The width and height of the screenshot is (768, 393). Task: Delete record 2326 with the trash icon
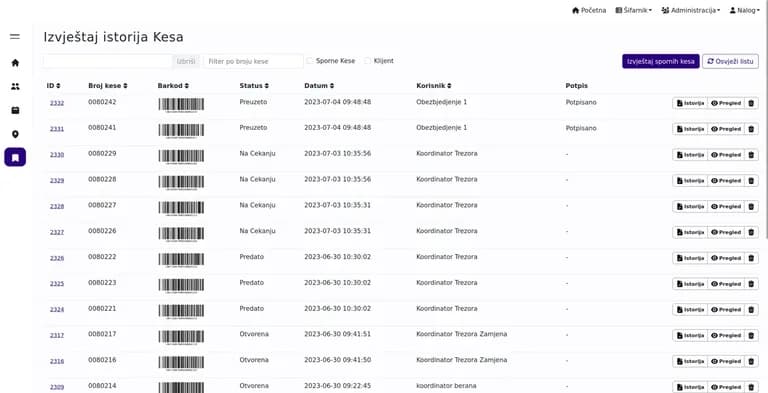coord(751,258)
